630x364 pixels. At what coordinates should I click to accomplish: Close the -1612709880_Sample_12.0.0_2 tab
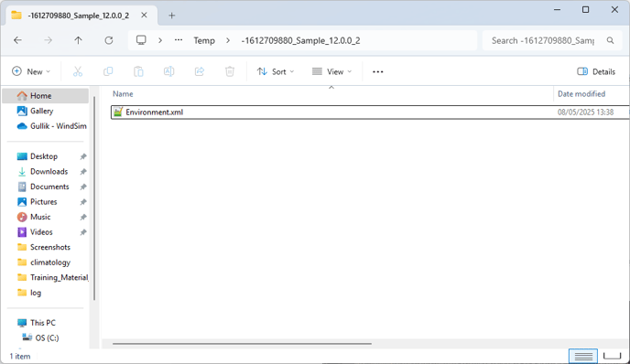(x=144, y=16)
